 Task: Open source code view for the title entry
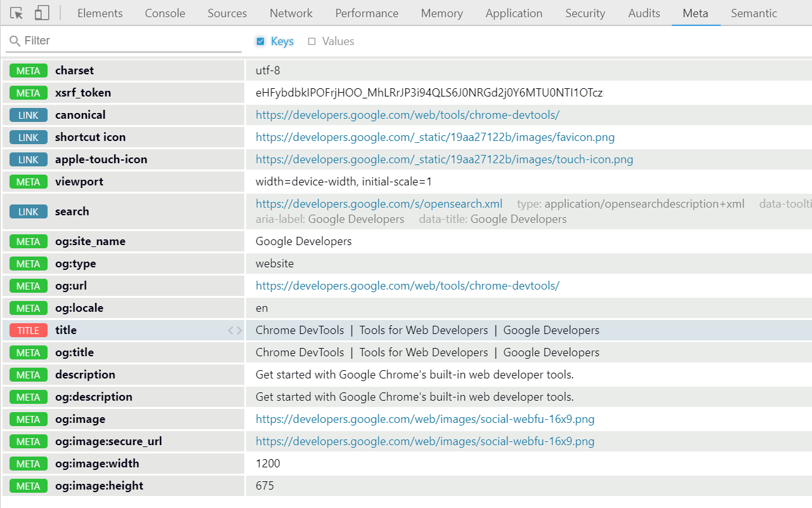coord(235,330)
